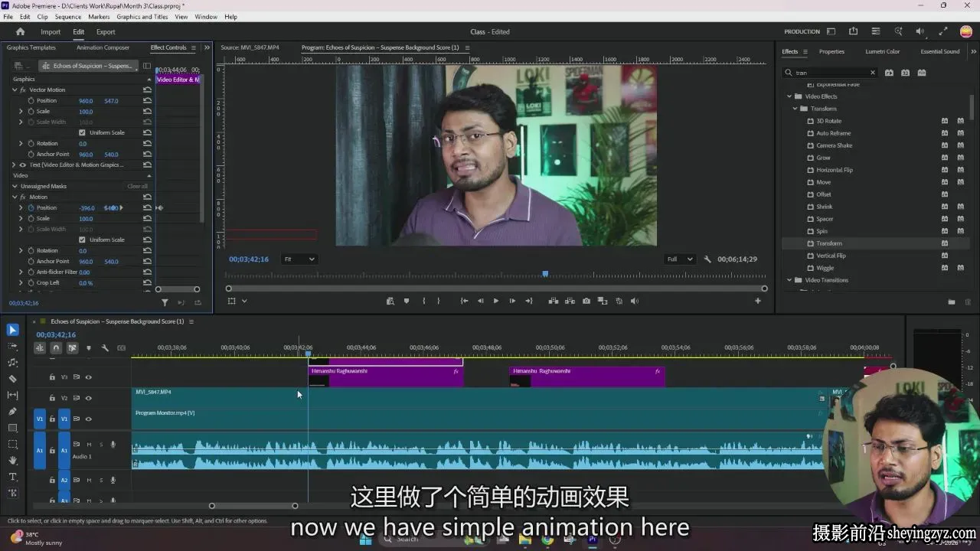Expand the Anti-flicker Filter property

click(21, 272)
